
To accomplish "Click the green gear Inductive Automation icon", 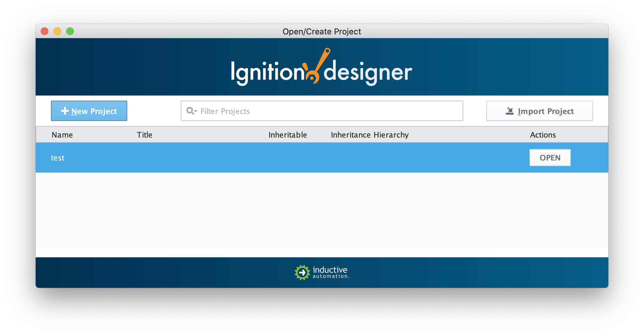I will (x=302, y=273).
